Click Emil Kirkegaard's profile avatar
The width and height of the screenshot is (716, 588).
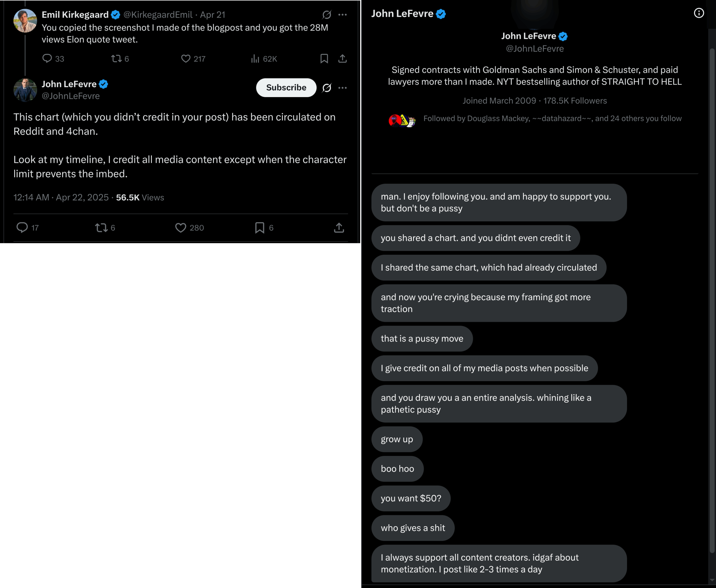click(x=25, y=20)
